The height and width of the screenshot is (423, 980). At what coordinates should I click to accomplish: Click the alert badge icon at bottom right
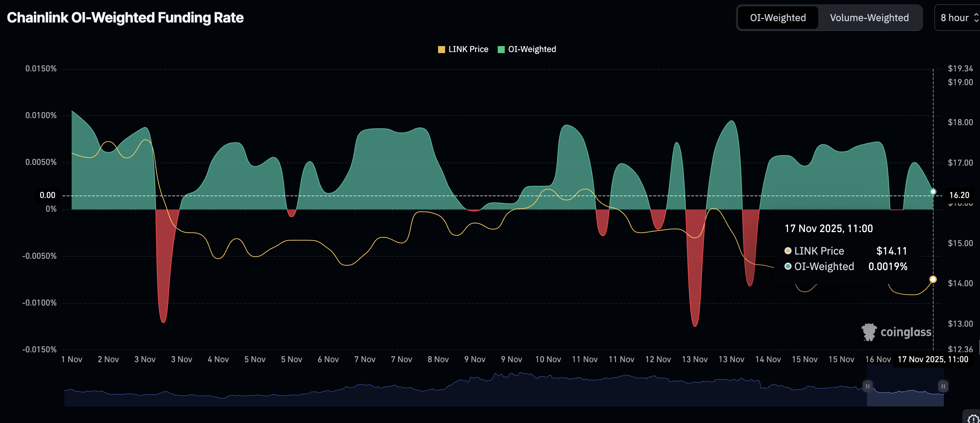(x=974, y=418)
